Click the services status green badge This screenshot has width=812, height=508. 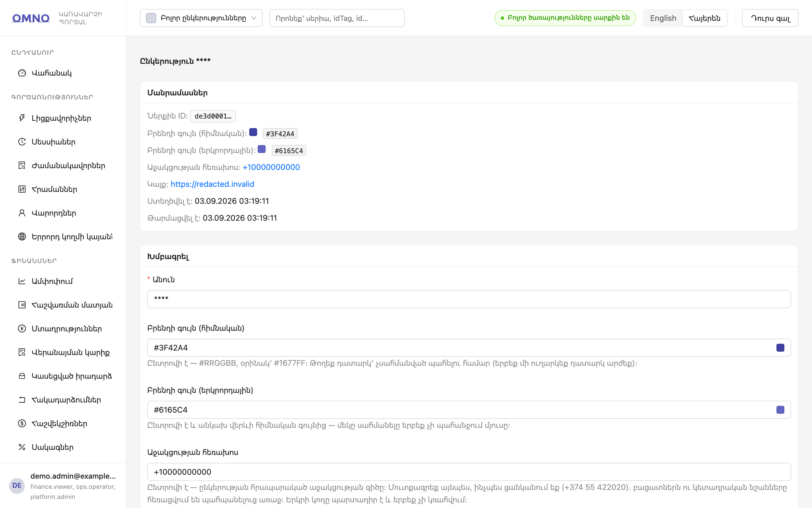565,18
